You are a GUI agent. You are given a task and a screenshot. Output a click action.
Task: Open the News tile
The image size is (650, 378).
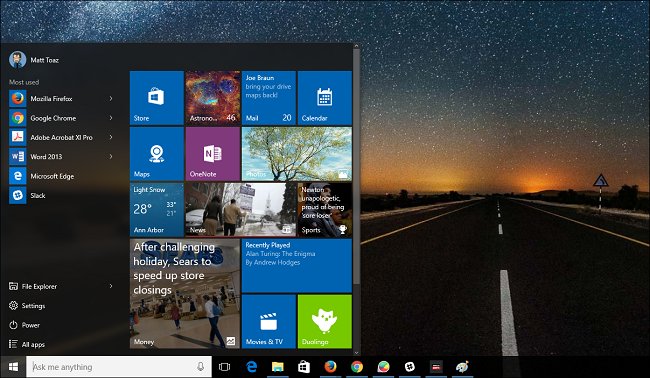click(x=241, y=210)
